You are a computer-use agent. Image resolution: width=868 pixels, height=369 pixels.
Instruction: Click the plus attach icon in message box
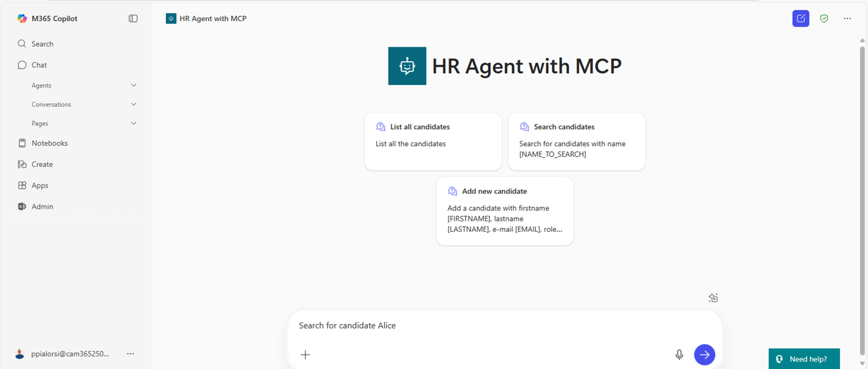pos(305,355)
